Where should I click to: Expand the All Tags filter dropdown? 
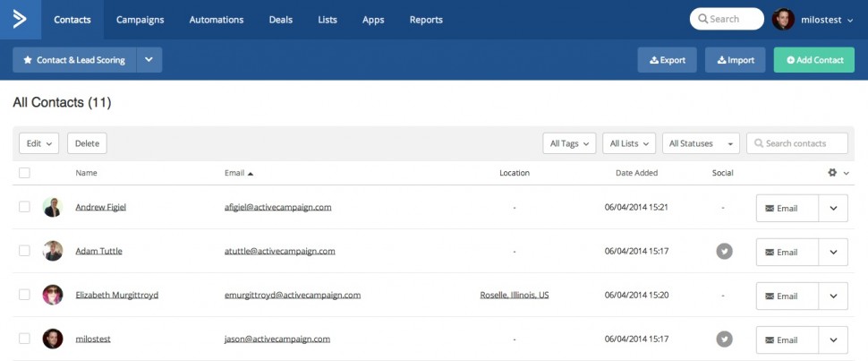coord(569,143)
